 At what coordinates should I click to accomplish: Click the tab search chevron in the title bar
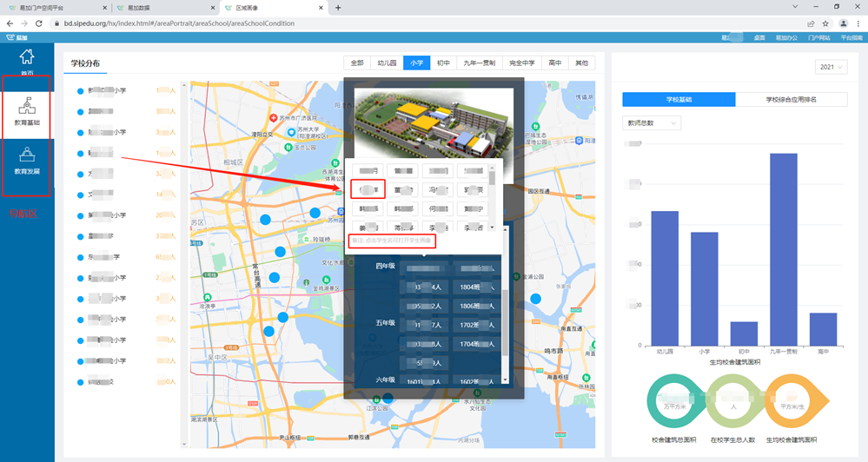point(795,7)
